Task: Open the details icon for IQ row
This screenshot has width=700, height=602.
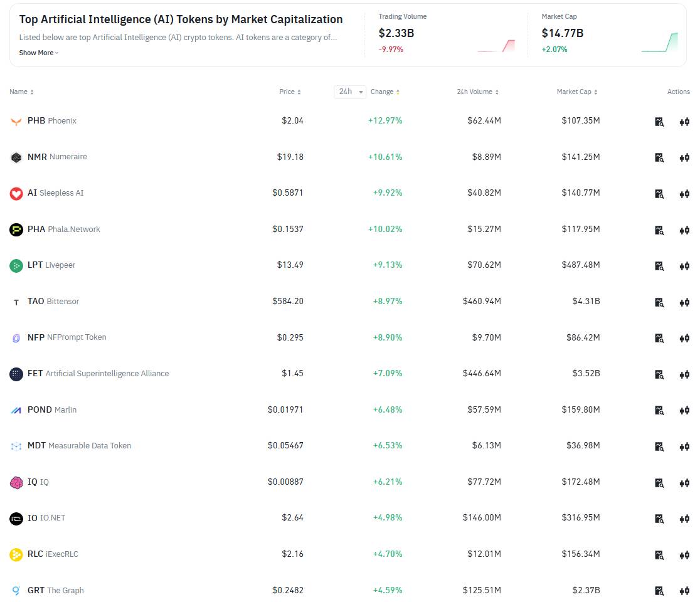Action: coord(659,483)
